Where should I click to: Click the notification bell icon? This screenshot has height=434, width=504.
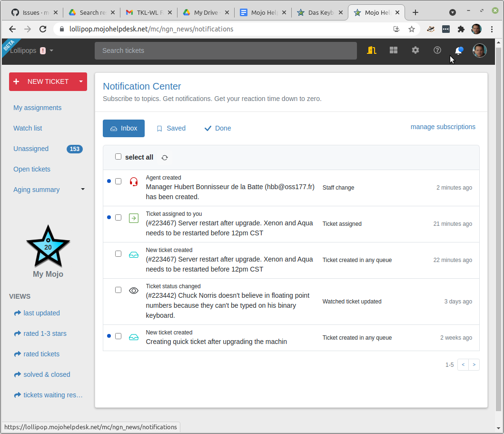459,50
